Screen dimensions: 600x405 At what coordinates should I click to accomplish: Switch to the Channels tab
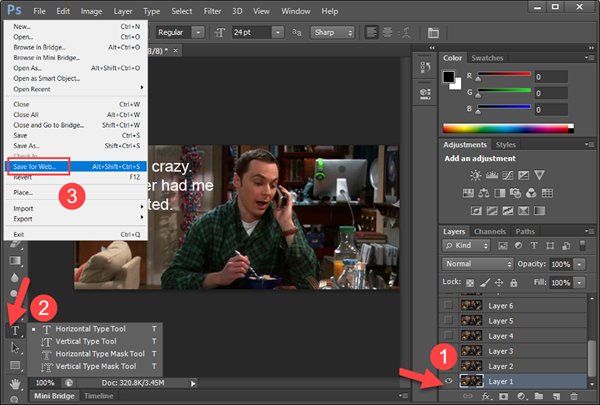(x=490, y=232)
